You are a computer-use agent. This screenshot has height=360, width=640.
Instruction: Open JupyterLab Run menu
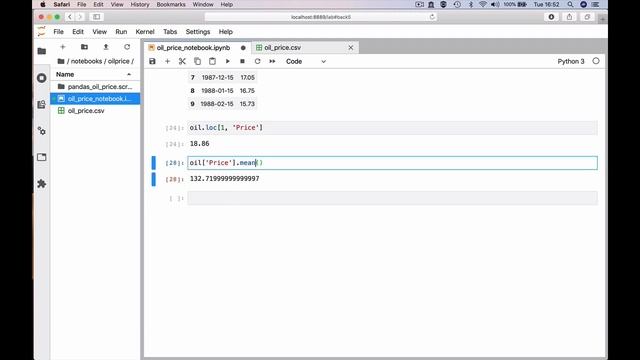(121, 31)
